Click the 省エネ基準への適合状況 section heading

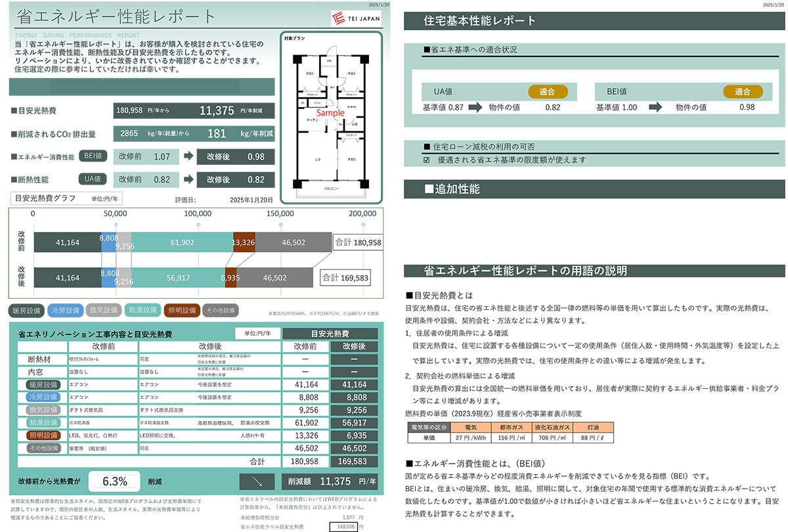[471, 49]
